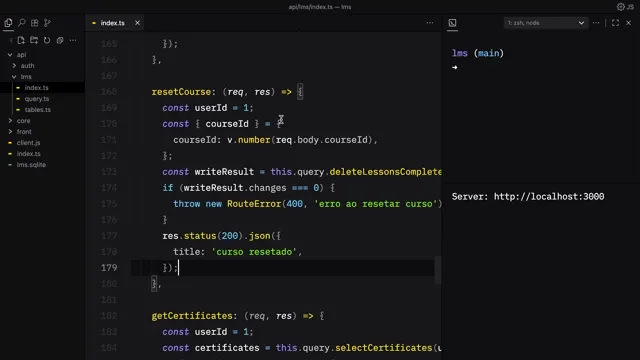The height and width of the screenshot is (360, 640).
Task: Close the index.ts editor tab
Action: [138, 23]
